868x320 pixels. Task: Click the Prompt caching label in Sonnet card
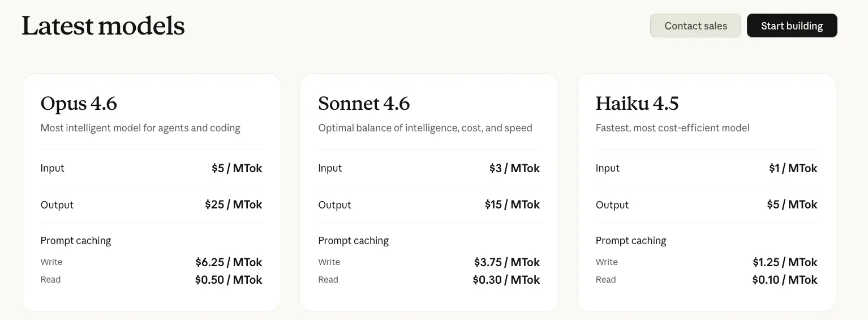[x=353, y=241]
